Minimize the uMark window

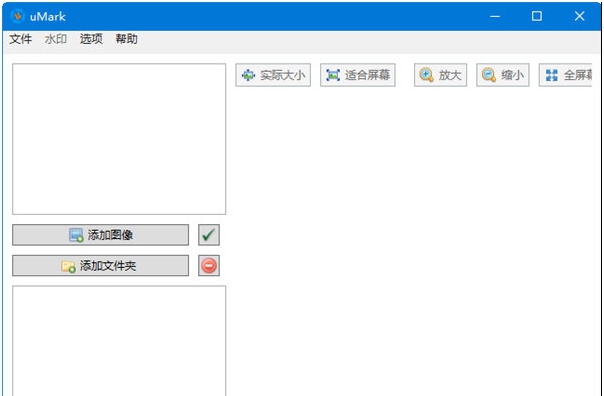[x=495, y=16]
